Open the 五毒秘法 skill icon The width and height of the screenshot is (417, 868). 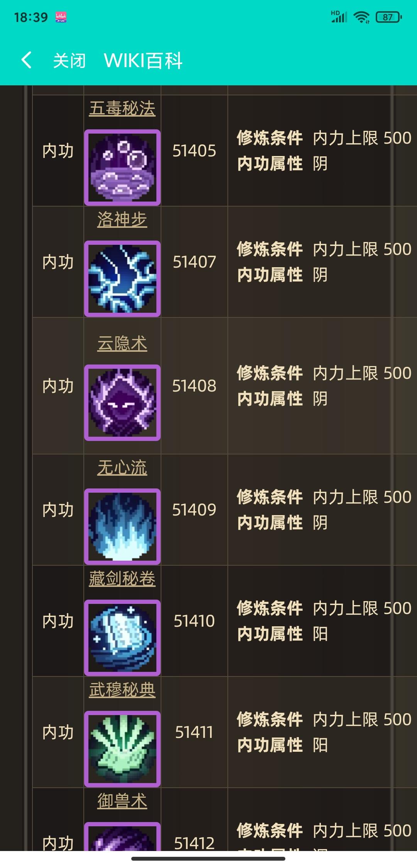point(122,168)
